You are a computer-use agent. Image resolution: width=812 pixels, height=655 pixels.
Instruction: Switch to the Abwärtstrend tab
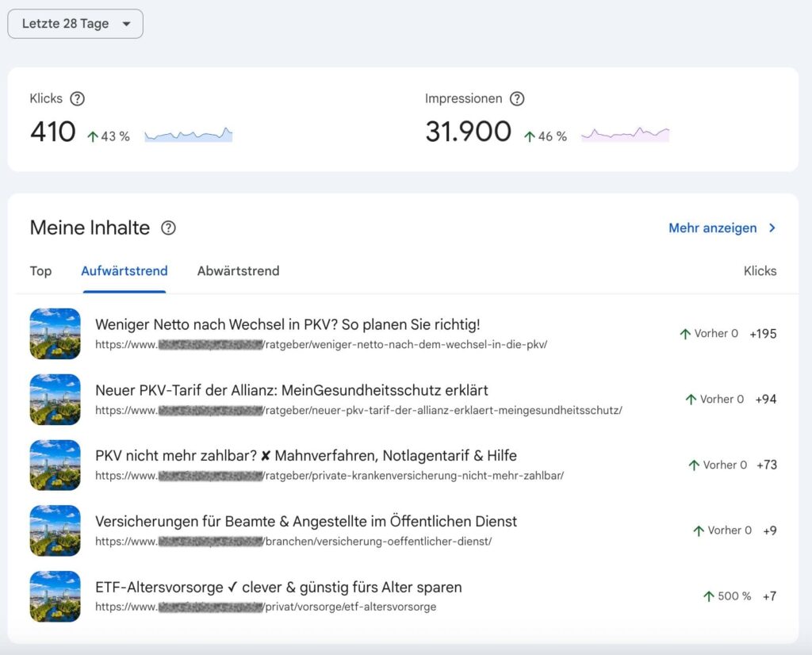pos(238,271)
